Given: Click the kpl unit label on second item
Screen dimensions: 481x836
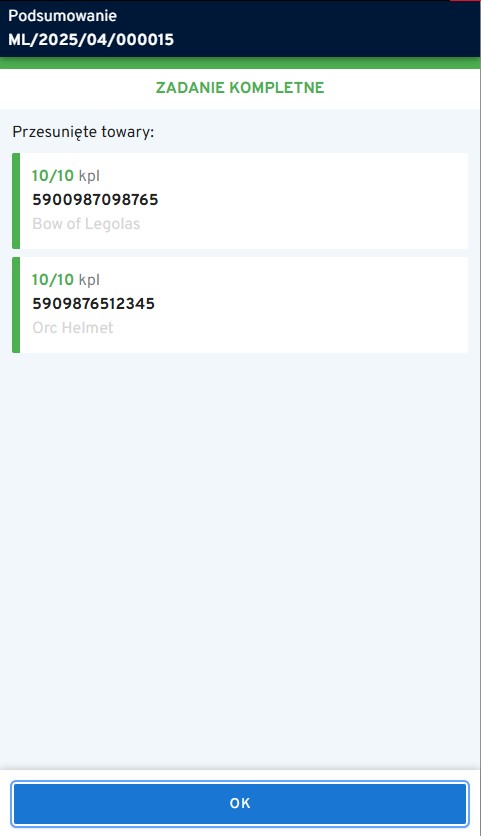Looking at the screenshot, I should (89, 280).
